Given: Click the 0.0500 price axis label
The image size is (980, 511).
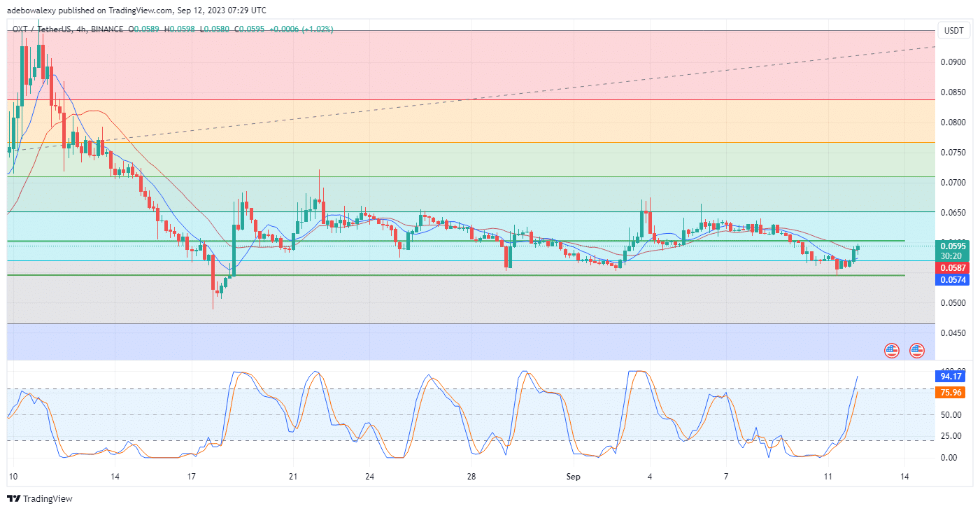Looking at the screenshot, I should tap(952, 303).
